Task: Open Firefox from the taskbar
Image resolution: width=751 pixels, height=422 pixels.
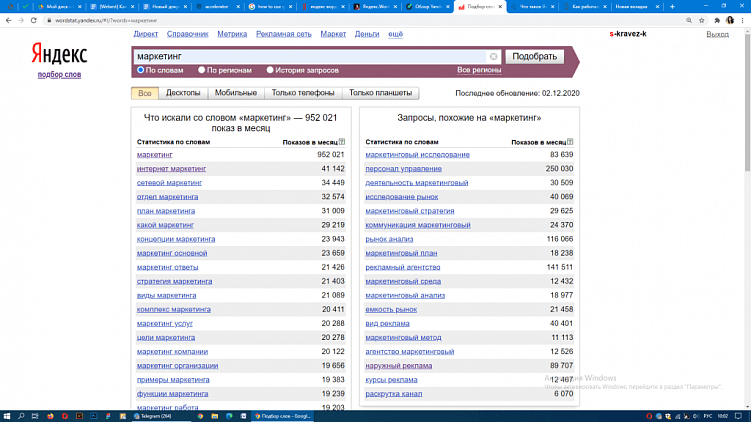Action: (x=50, y=416)
